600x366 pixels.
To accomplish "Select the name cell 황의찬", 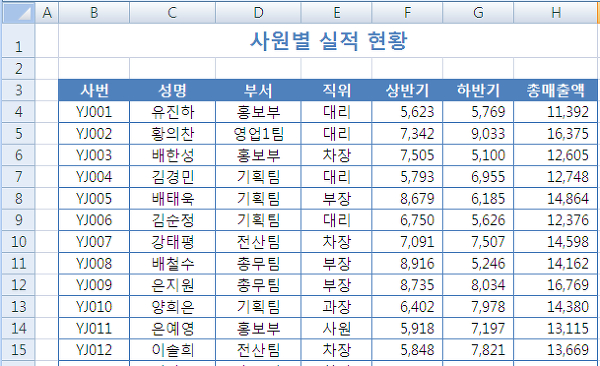I will point(173,134).
